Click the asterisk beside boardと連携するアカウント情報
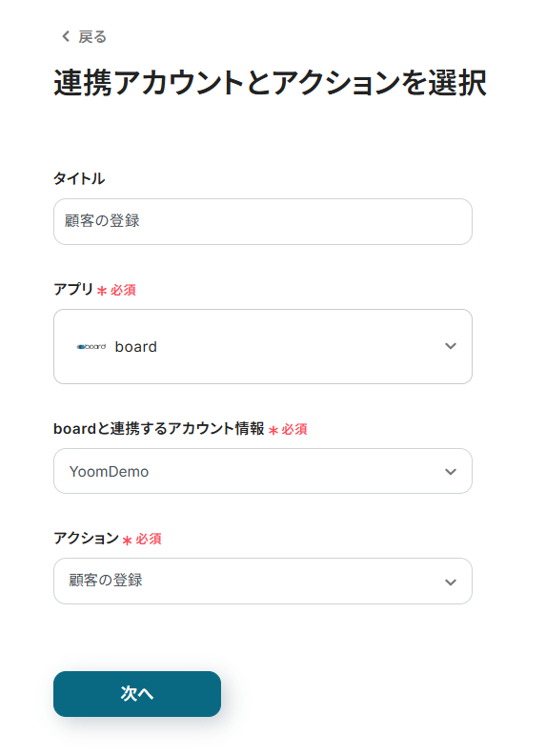Screen dimensions: 546x756 pyautogui.click(x=273, y=430)
